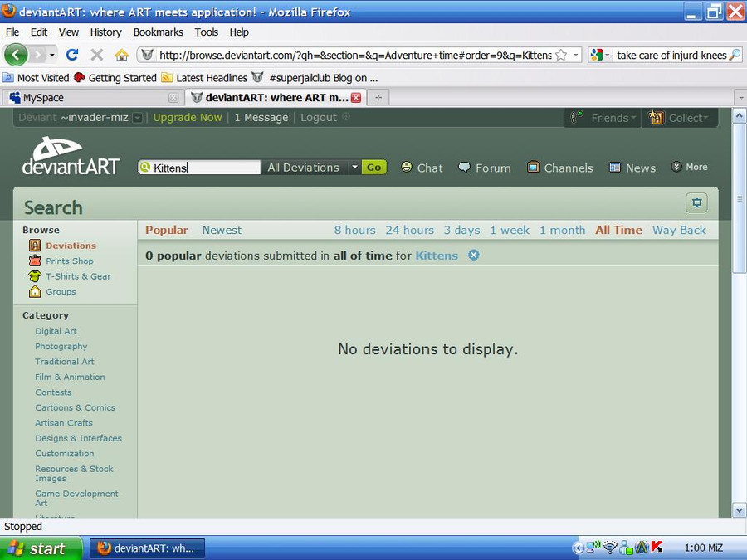Open the Forum link in header
Viewport: 747px width, 560px height.
click(485, 168)
